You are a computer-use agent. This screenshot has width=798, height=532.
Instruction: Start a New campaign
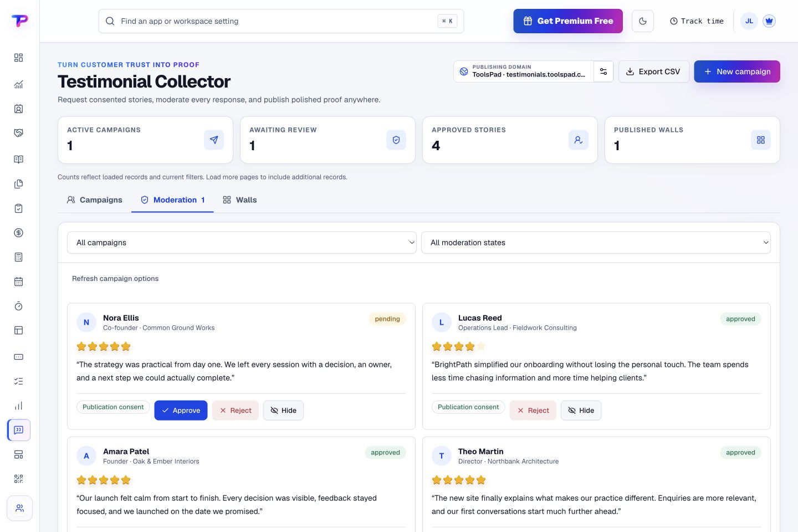click(737, 71)
